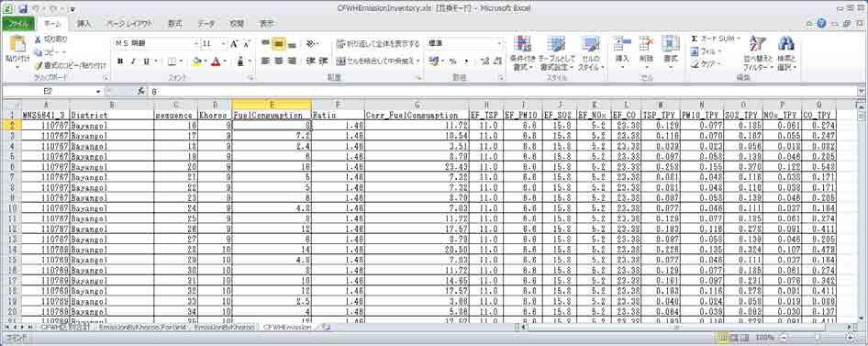This screenshot has height=346, width=868.
Task: Toggle center horizontal alignment
Action: click(279, 61)
